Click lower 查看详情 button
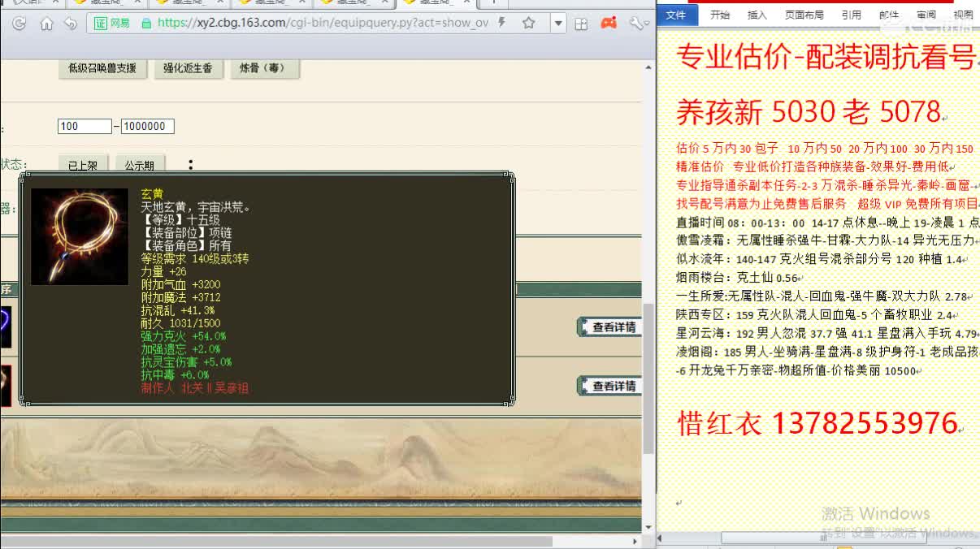Screen dimensions: 980x549 pyautogui.click(x=609, y=386)
